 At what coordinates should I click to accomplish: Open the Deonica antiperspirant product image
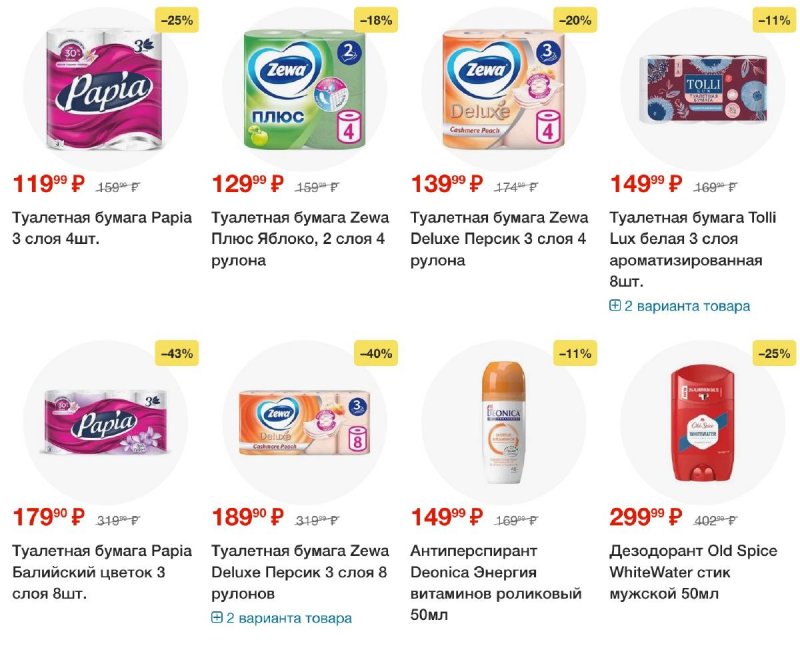pos(503,422)
